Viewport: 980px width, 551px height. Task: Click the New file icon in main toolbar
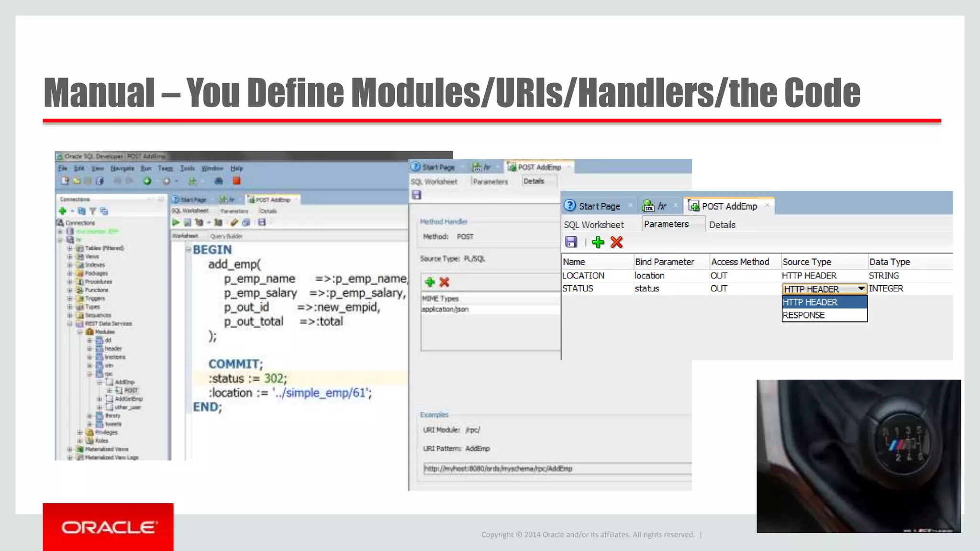(x=65, y=181)
